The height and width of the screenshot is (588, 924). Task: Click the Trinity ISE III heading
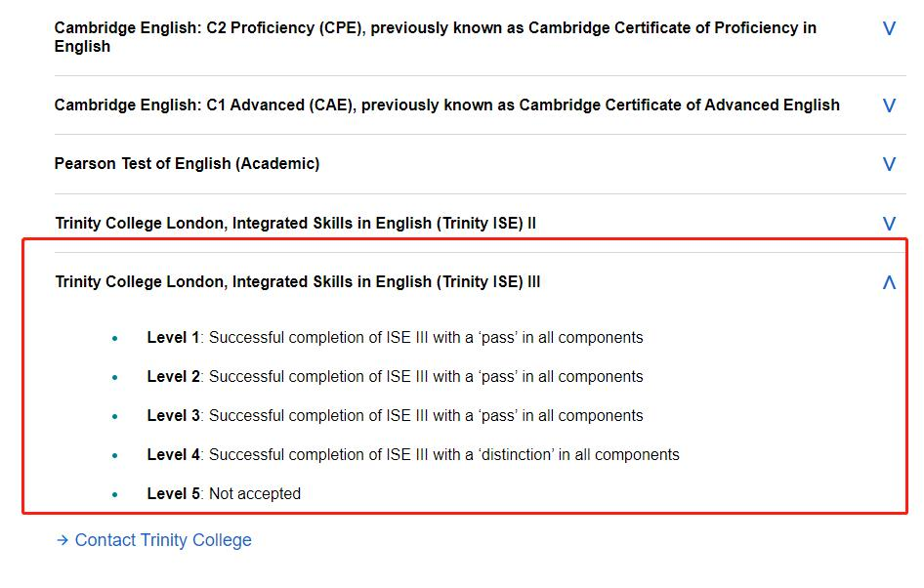point(298,282)
